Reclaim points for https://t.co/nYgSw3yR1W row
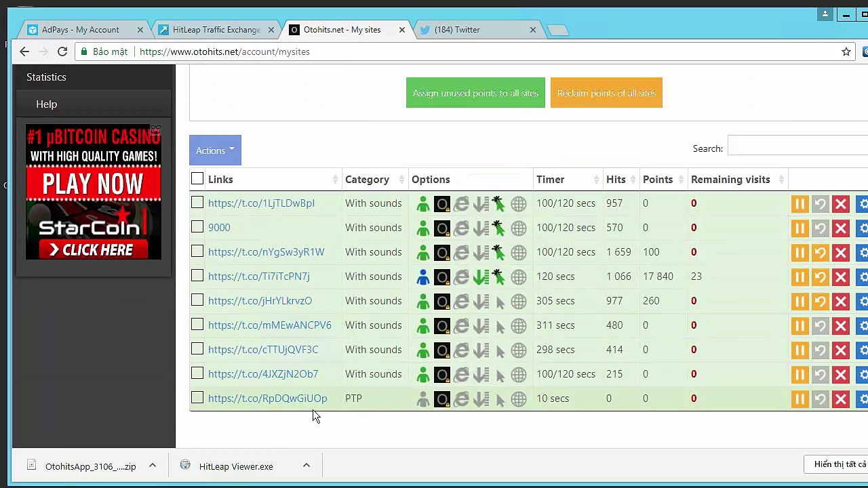 coord(821,252)
